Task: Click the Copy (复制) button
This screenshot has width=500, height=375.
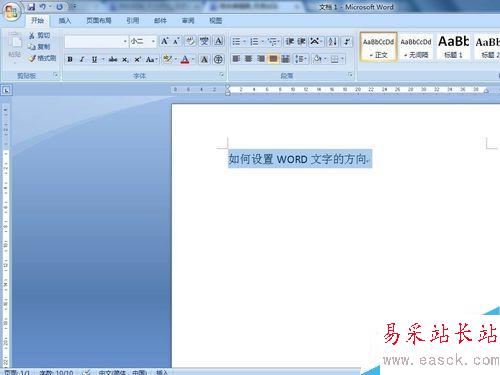Action: coord(39,47)
